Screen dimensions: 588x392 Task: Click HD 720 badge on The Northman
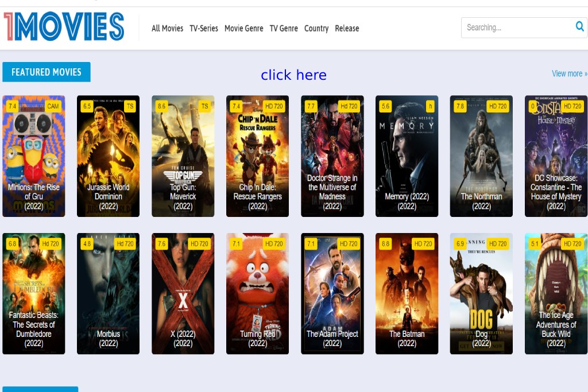click(498, 106)
